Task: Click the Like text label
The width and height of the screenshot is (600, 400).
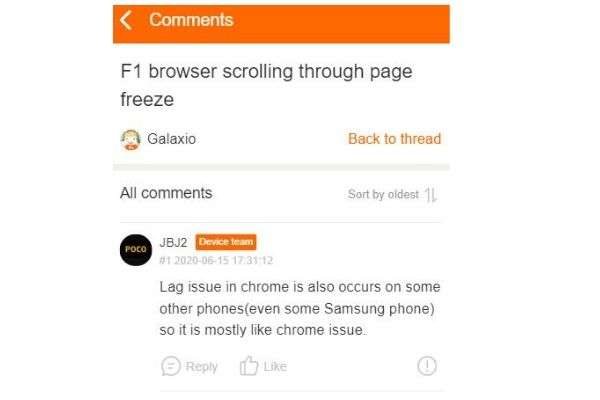Action: tap(275, 366)
